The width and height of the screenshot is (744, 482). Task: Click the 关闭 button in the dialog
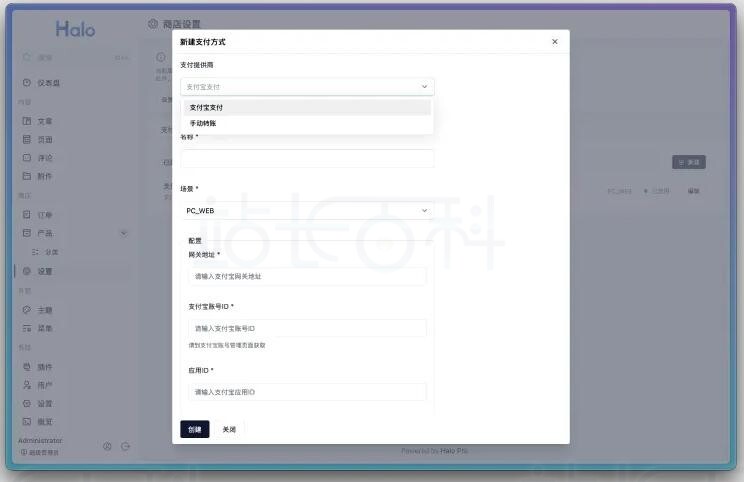pos(229,429)
